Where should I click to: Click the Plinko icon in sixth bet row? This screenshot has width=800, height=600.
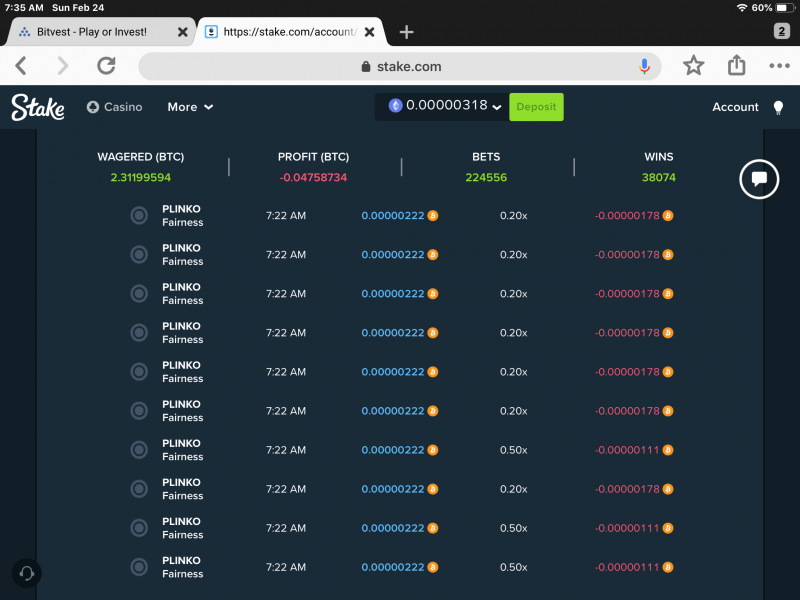click(139, 411)
